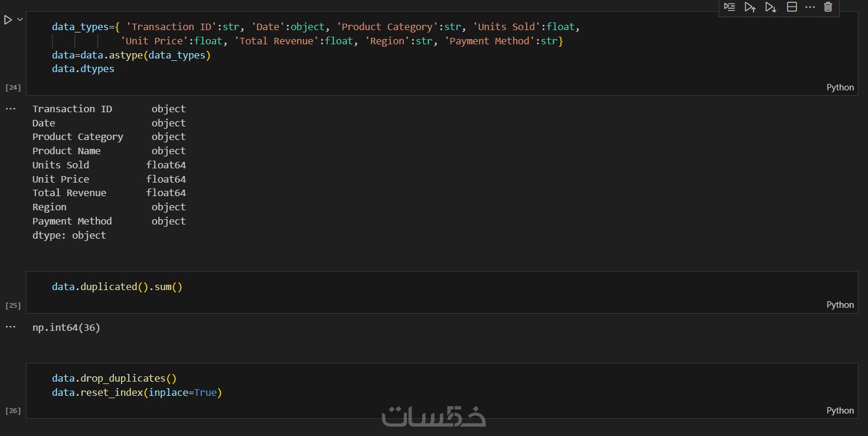Screen dimensions: 868x436
Task: Change the language mode Python of cell 26
Action: [x=840, y=411]
